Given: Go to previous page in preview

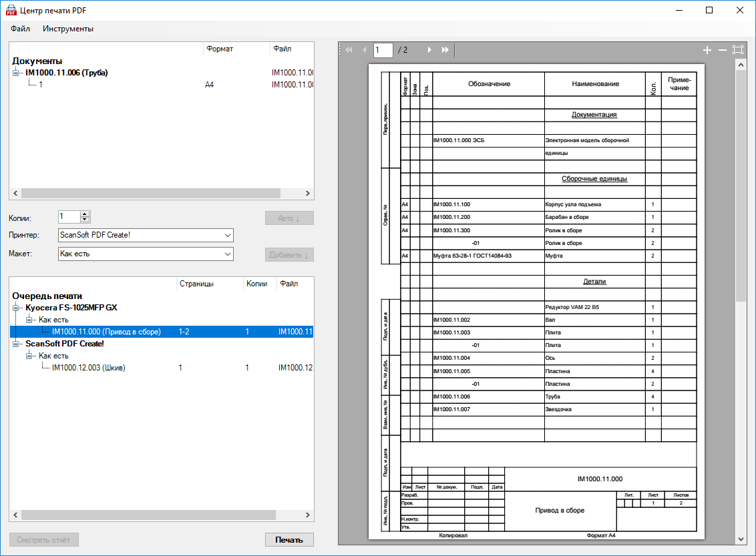Looking at the screenshot, I should 364,50.
